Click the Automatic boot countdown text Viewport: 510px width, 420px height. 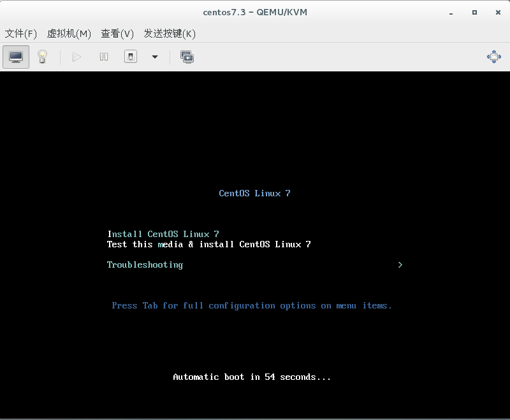click(x=252, y=377)
